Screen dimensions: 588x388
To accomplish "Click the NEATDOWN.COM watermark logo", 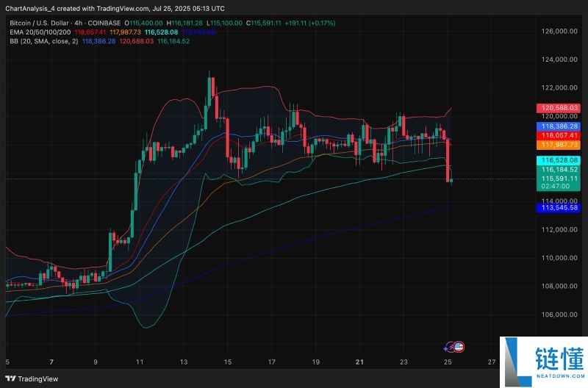I will coord(543,362).
